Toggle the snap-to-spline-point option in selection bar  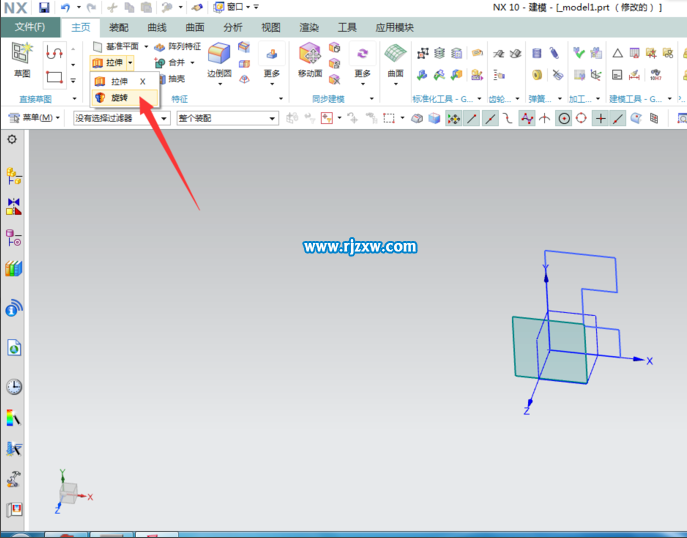coord(526,118)
